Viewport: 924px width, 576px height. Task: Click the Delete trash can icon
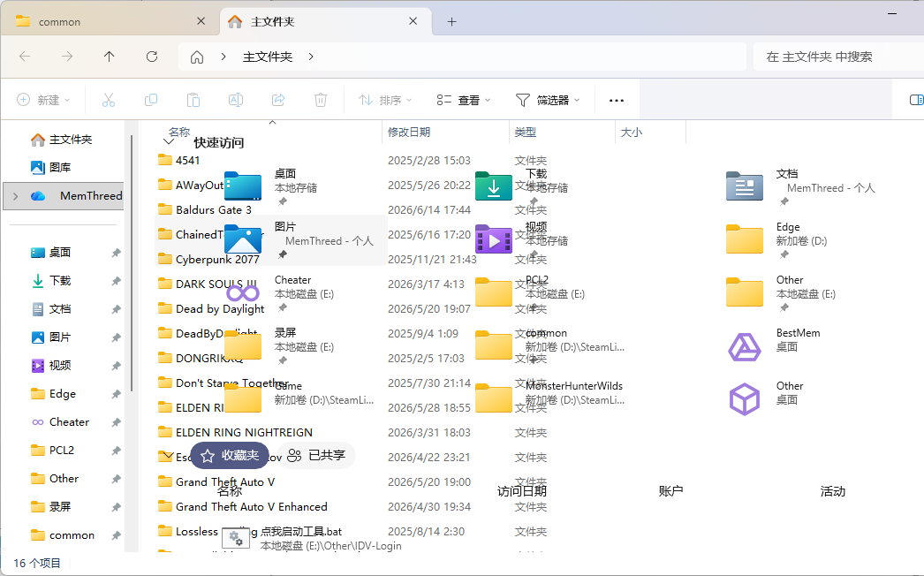[321, 100]
